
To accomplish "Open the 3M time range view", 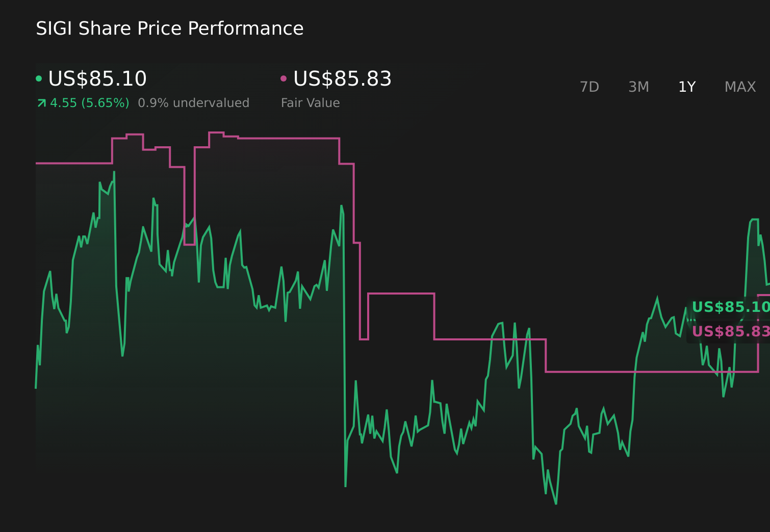I will pos(638,87).
